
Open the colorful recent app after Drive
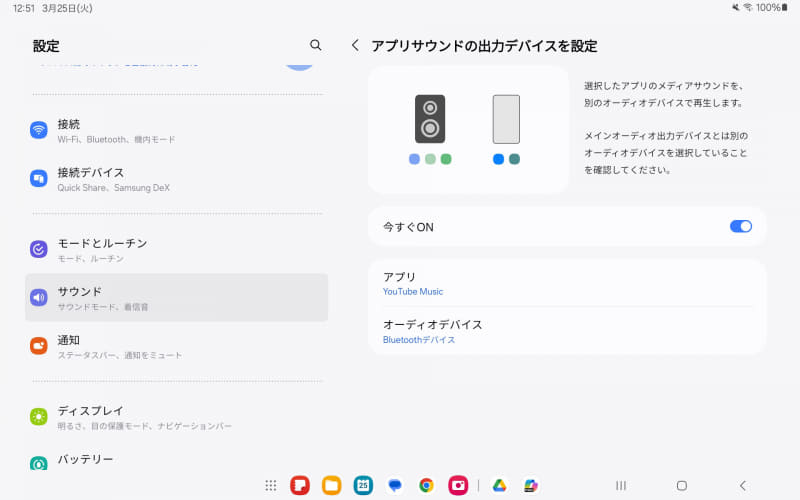531,485
